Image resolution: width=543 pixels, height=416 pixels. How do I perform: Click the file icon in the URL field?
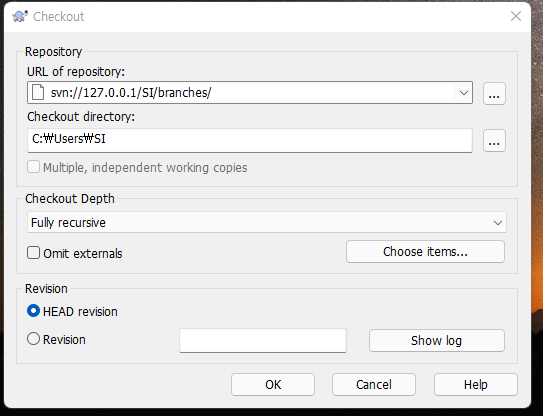tap(38, 92)
